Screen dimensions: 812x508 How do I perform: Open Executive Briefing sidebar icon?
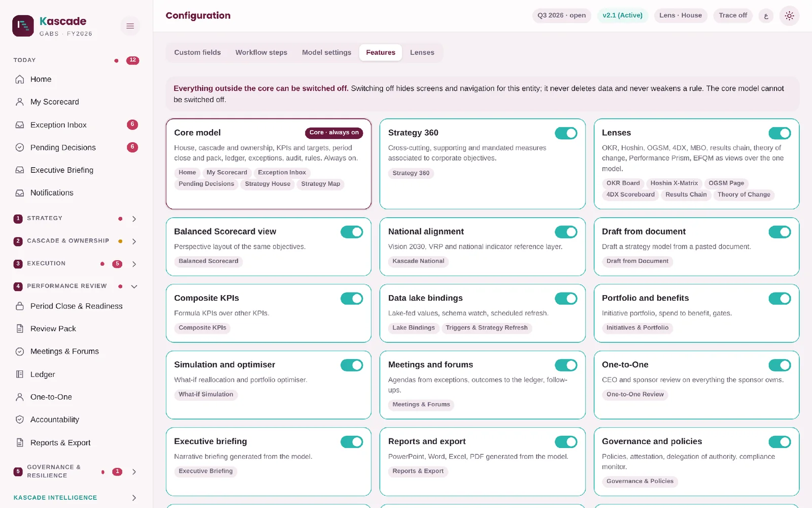20,170
